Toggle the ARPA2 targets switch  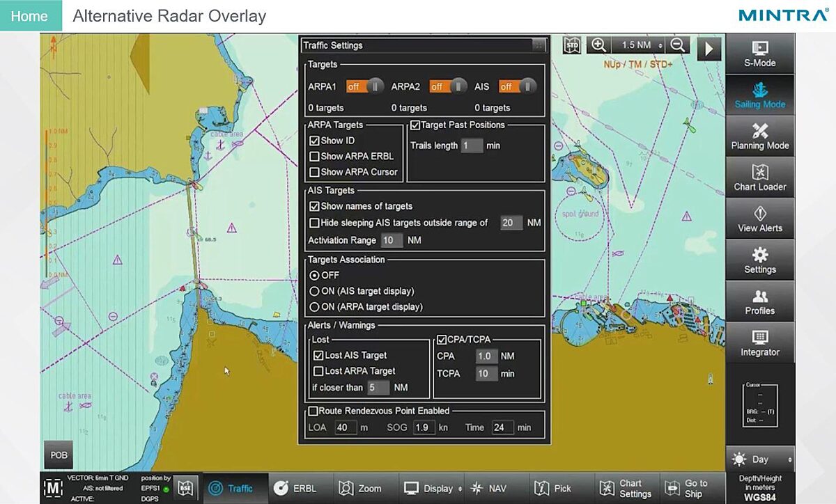448,86
